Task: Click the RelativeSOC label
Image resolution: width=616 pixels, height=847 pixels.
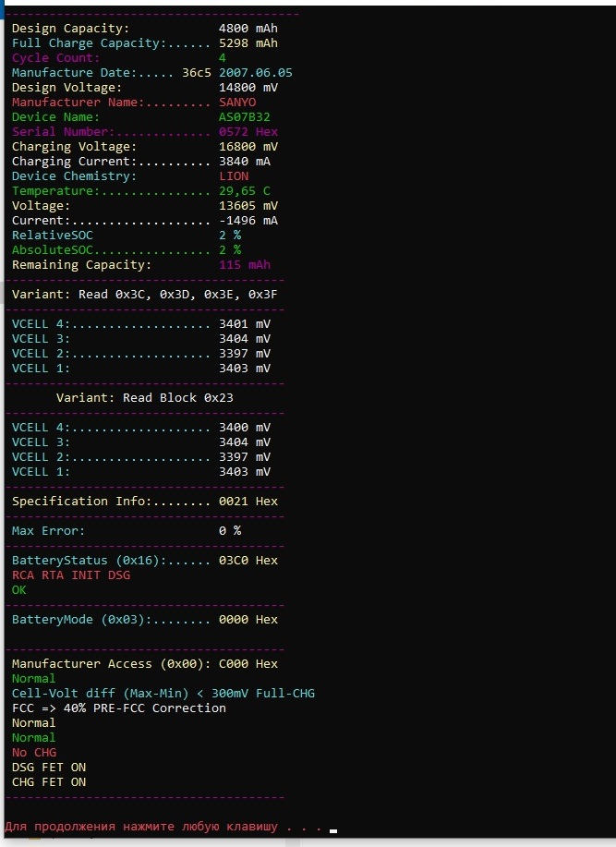Action: click(52, 236)
